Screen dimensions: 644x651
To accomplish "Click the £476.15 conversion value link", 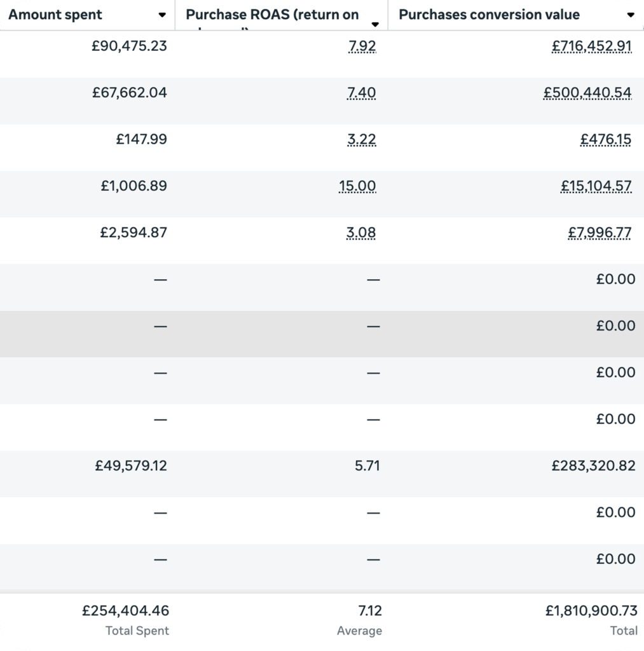I will [x=605, y=139].
